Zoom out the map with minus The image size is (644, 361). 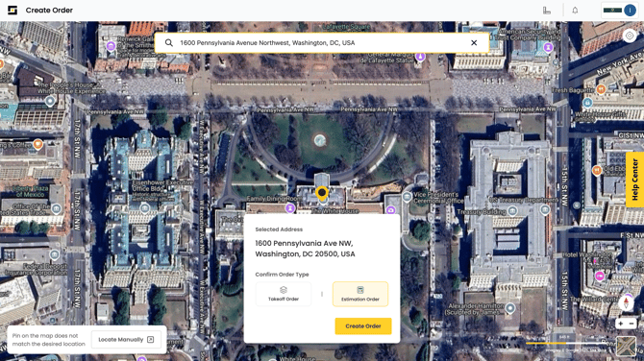(632, 324)
